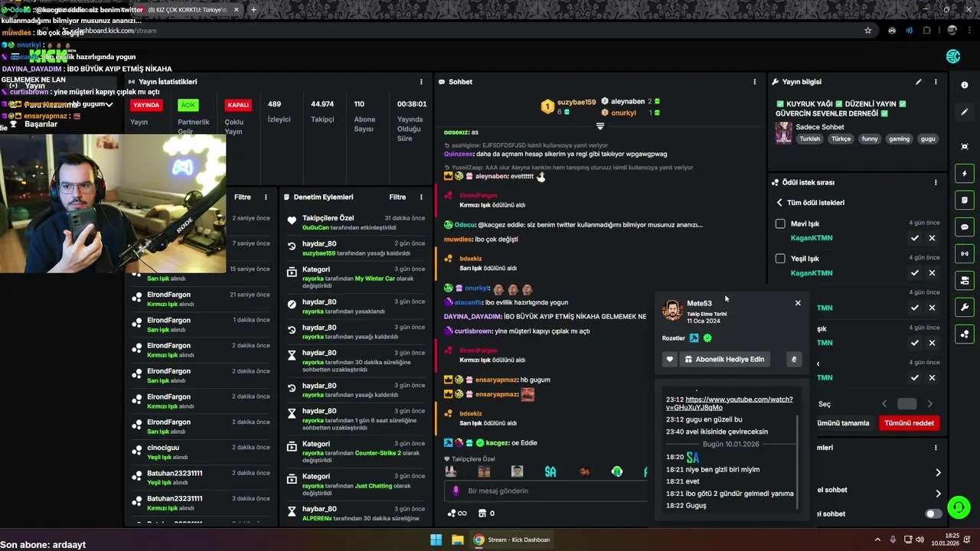Click the lightning bolt icon in the right sidebar
Image resolution: width=980 pixels, height=551 pixels.
pyautogui.click(x=965, y=174)
